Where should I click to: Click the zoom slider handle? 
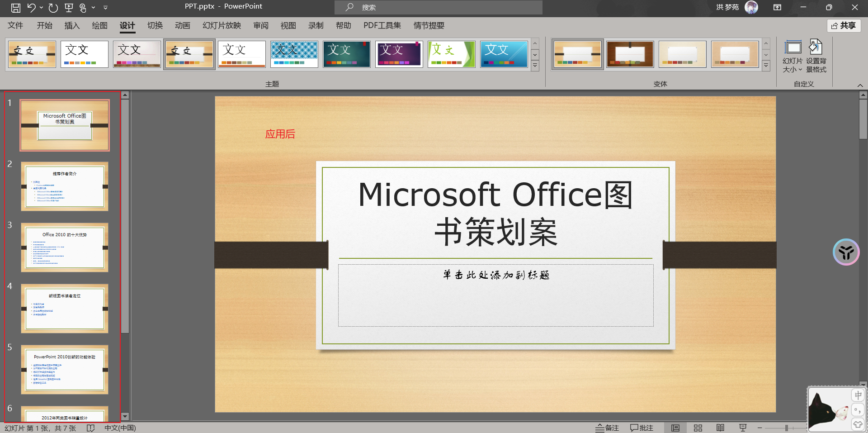tap(787, 428)
